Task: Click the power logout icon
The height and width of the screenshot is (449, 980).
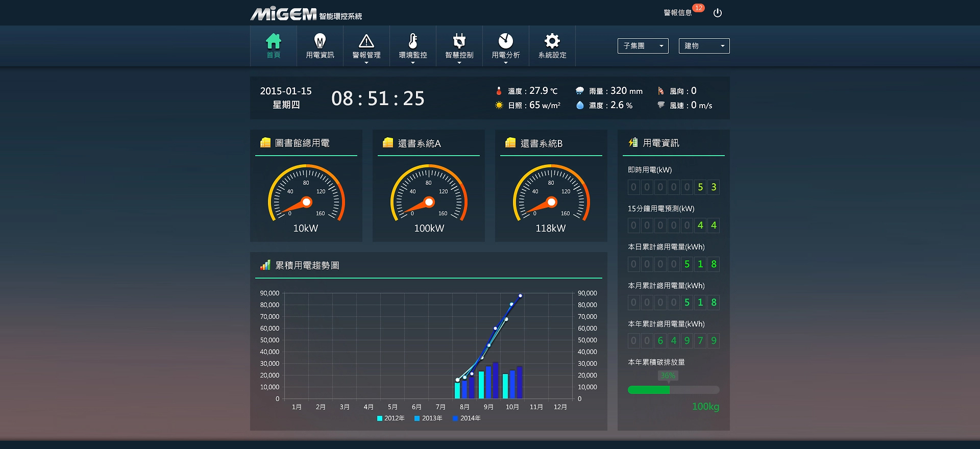Action: click(718, 13)
